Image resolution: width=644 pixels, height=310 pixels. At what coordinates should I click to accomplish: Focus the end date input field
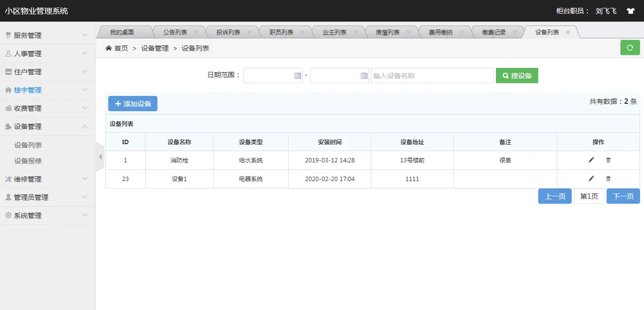click(x=339, y=75)
